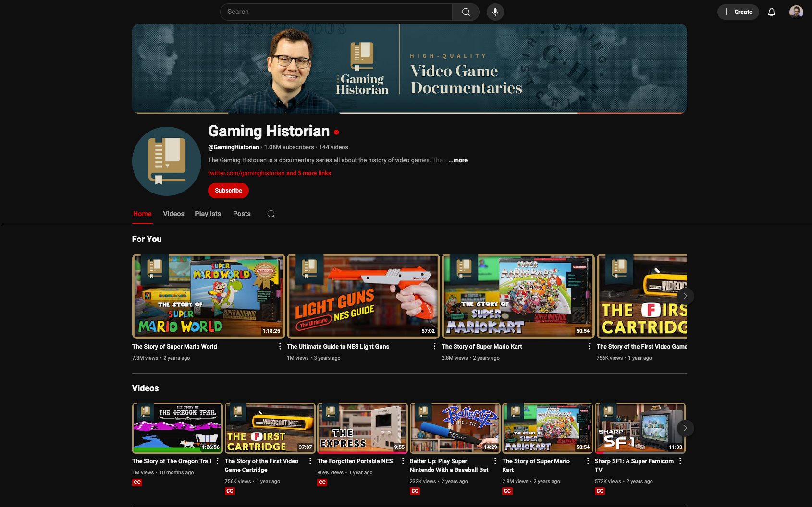This screenshot has width=812, height=507.
Task: Open options menu for Sharp SF1 video
Action: point(680,461)
